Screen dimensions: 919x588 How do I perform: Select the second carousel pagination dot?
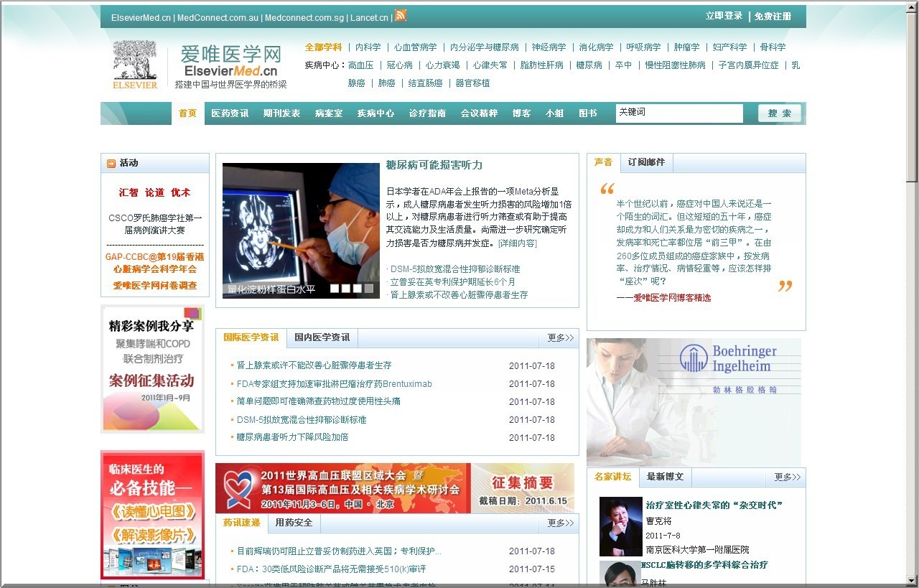point(347,289)
